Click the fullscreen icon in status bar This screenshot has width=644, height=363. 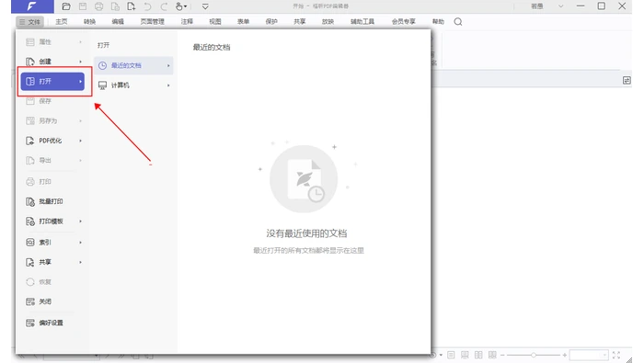616,355
